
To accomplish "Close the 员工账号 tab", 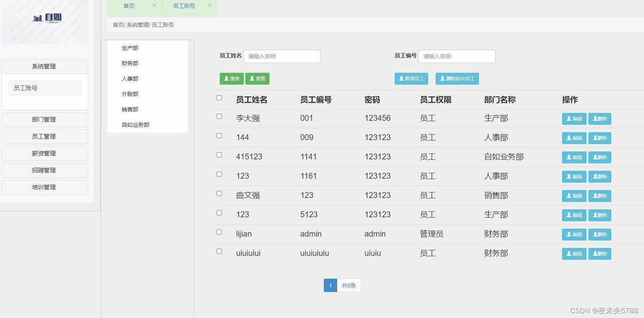I will (210, 6).
